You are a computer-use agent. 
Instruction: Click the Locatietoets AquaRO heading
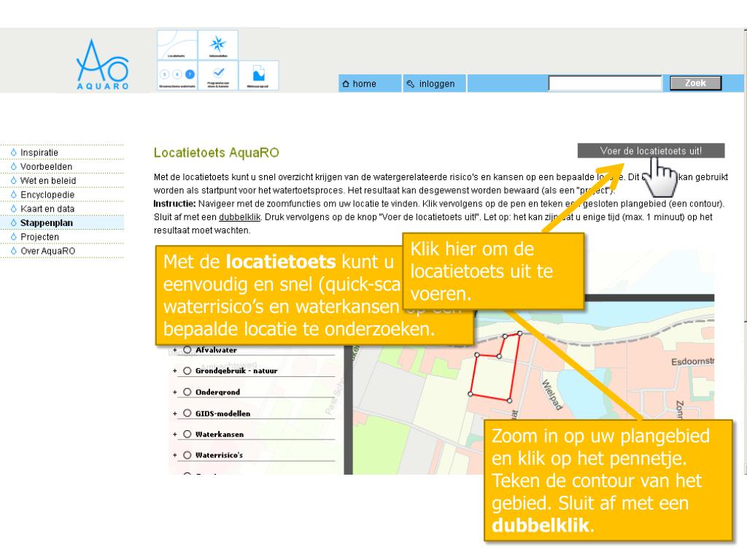point(216,152)
